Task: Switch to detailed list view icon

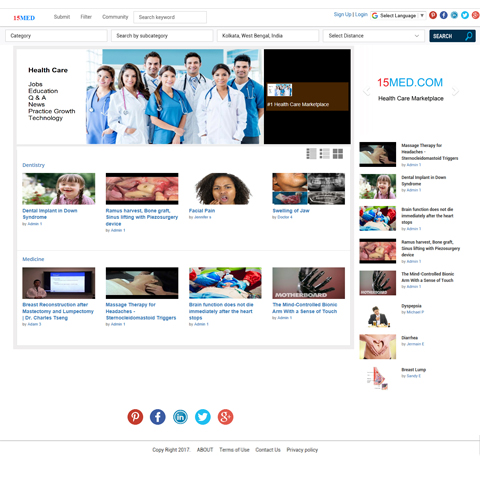Action: coord(311,154)
